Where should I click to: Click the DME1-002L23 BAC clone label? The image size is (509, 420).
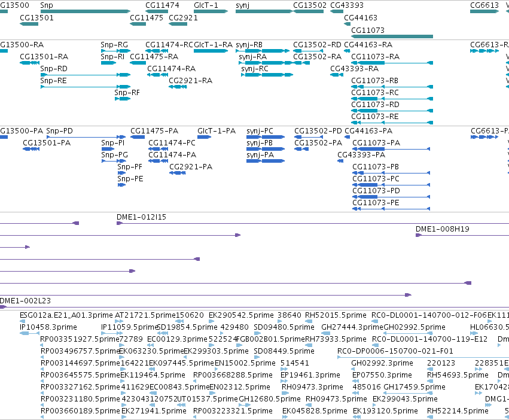(25, 301)
